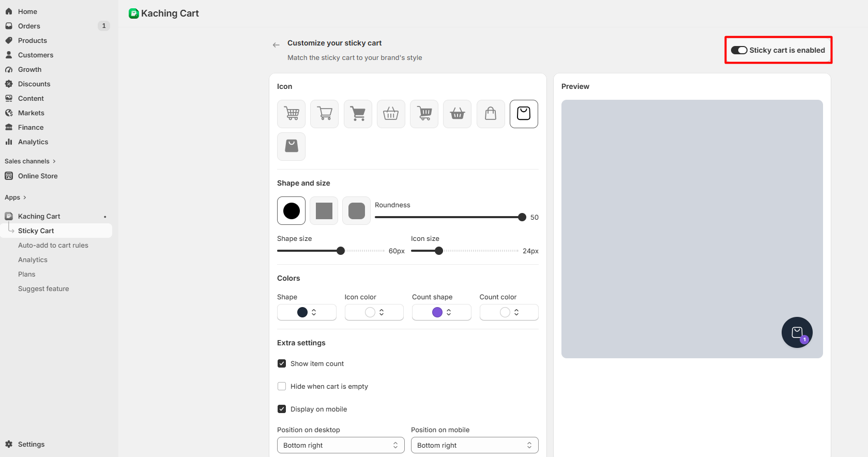
Task: Toggle the Sticky cart is enabled switch
Action: pyautogui.click(x=739, y=50)
